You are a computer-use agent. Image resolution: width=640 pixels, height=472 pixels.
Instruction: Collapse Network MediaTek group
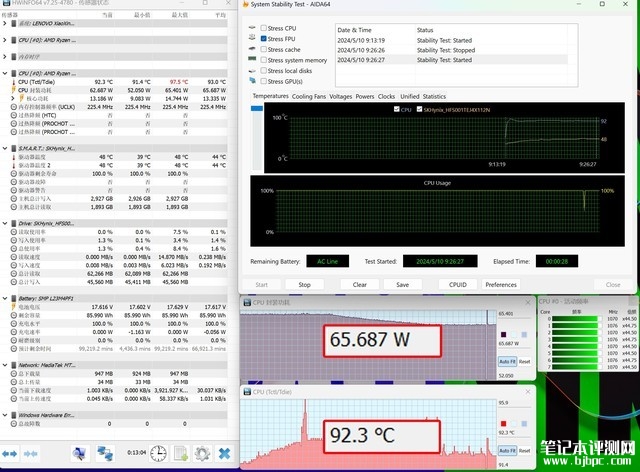point(5,365)
